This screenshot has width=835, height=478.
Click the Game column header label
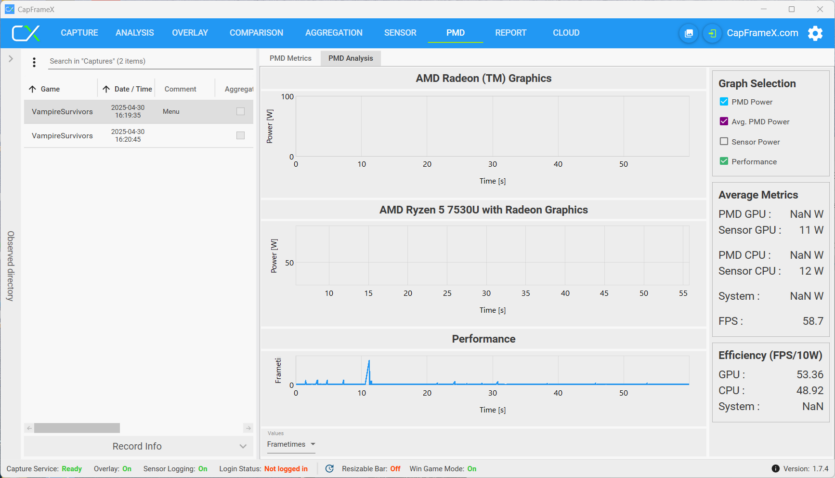click(x=50, y=89)
